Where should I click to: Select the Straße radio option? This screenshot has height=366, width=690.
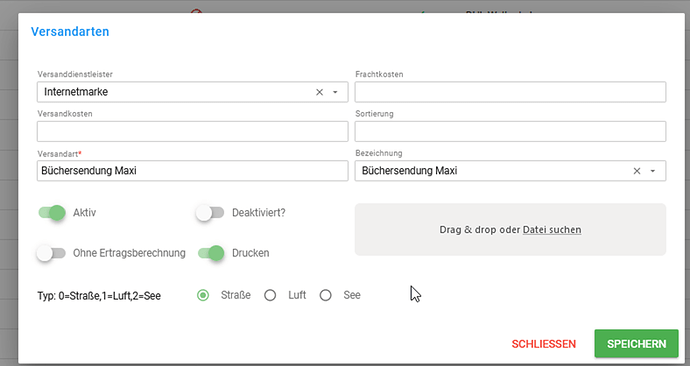tap(203, 295)
